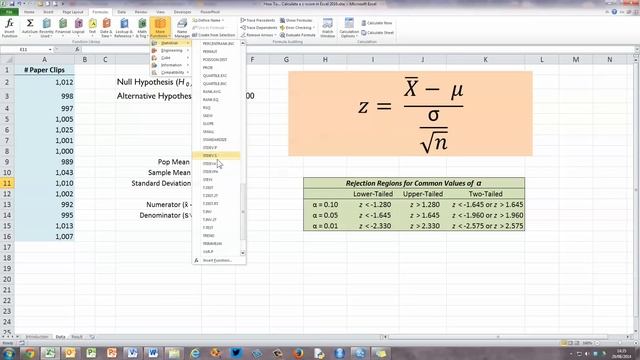Click Insert Function at list bottom
This screenshot has height=360, width=640.
(218, 260)
